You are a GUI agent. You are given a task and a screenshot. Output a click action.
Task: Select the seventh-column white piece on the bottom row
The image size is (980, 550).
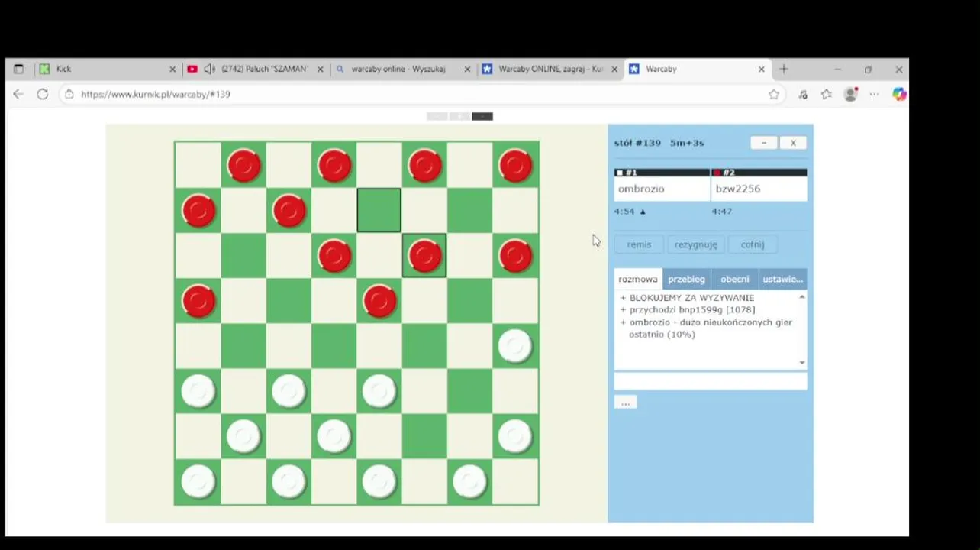470,482
